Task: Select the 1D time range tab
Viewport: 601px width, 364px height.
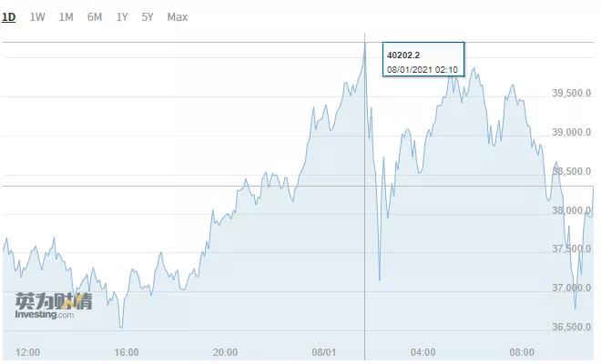Action: pos(8,17)
